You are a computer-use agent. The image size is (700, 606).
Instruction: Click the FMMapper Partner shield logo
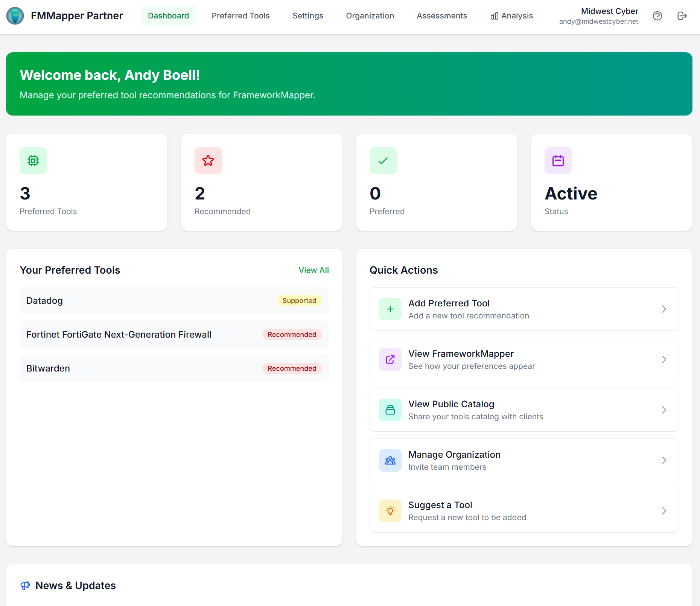coord(15,16)
